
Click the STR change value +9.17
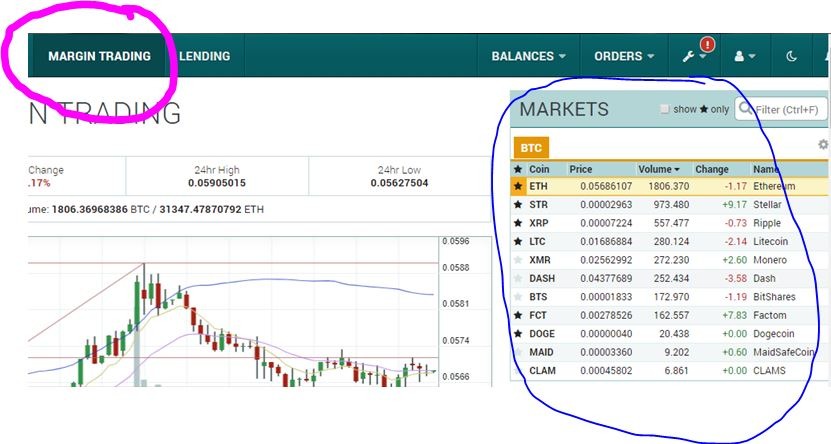(734, 205)
